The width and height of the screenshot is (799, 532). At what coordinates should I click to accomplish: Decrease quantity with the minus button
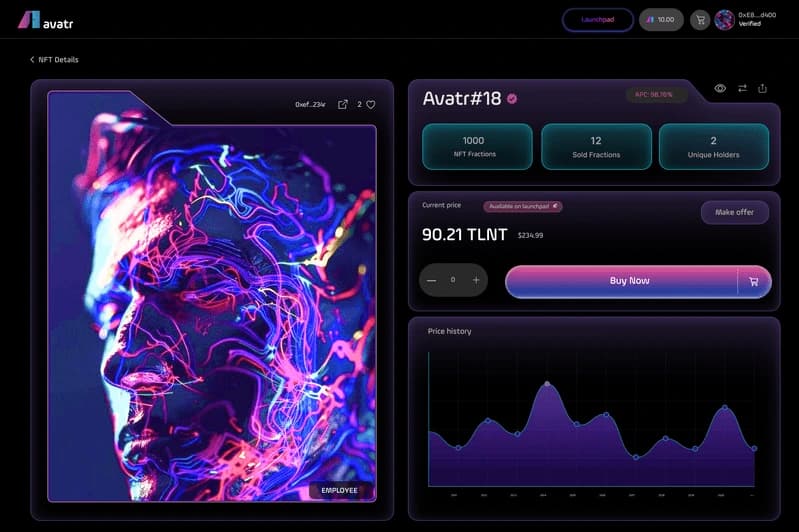point(431,280)
